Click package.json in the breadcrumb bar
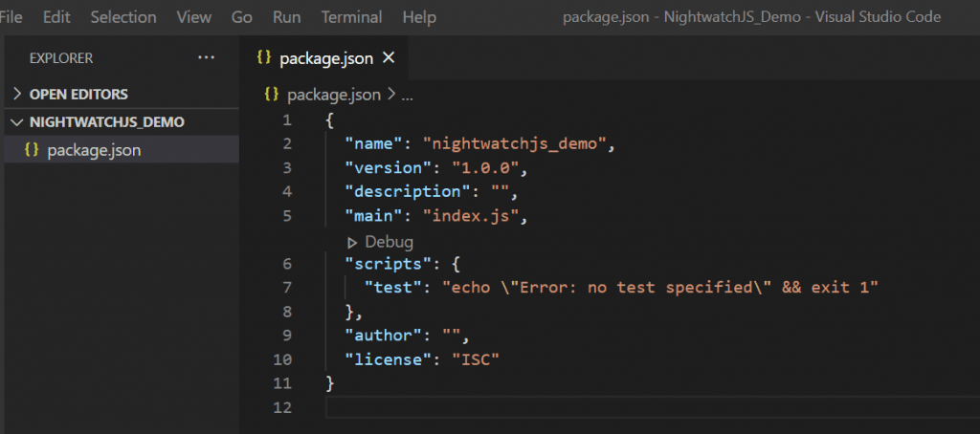The height and width of the screenshot is (434, 980). pos(333,95)
